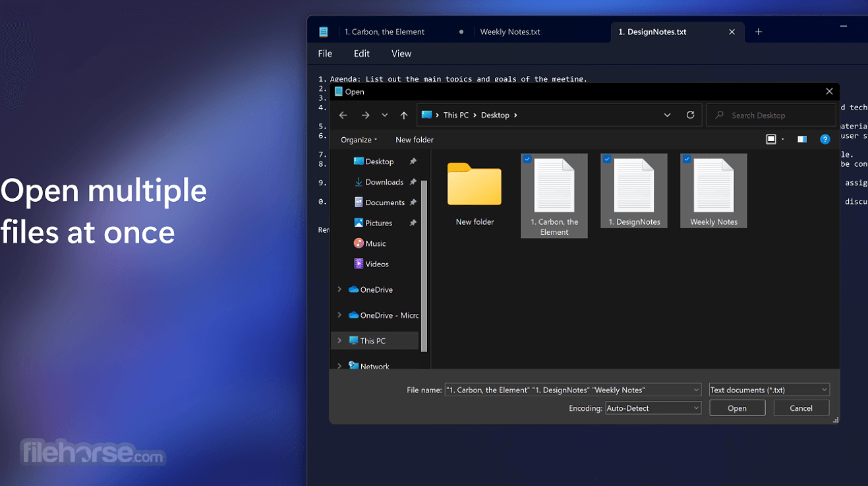Click the forward arrow in the Open dialog

click(x=365, y=115)
